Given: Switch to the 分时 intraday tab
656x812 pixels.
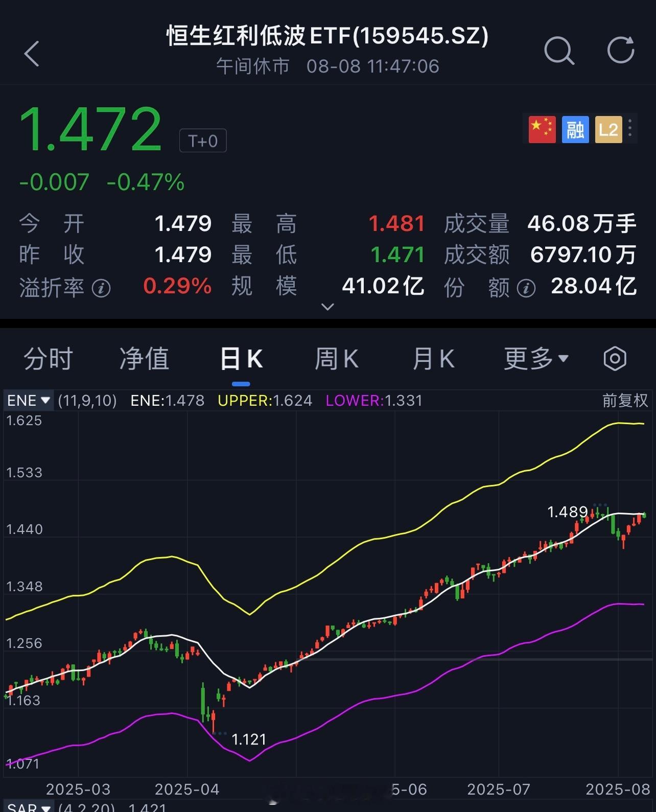Looking at the screenshot, I should click(x=49, y=359).
